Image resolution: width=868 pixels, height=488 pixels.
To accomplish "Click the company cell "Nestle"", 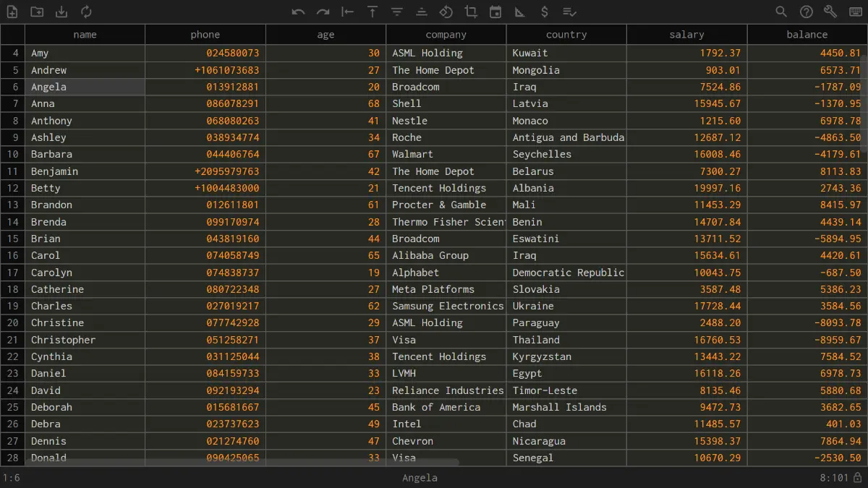I will pos(446,121).
